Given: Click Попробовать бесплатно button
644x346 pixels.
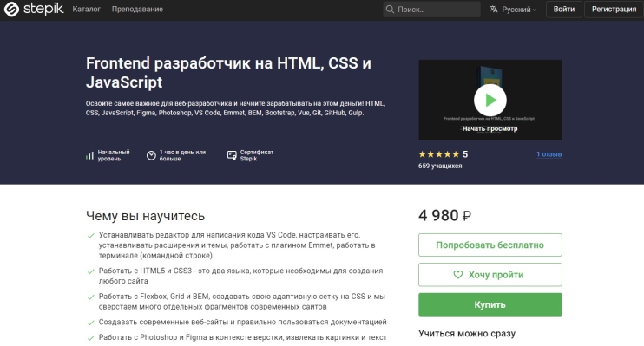Looking at the screenshot, I should click(x=490, y=245).
